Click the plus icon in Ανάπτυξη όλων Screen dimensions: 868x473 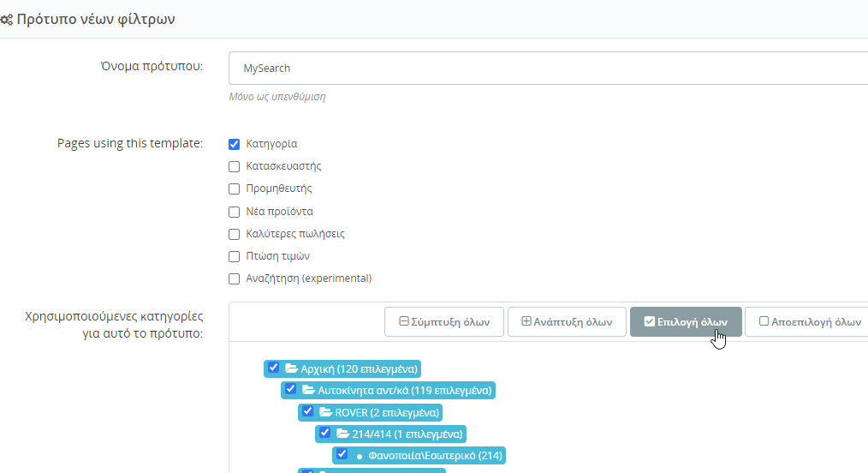pyautogui.click(x=526, y=321)
